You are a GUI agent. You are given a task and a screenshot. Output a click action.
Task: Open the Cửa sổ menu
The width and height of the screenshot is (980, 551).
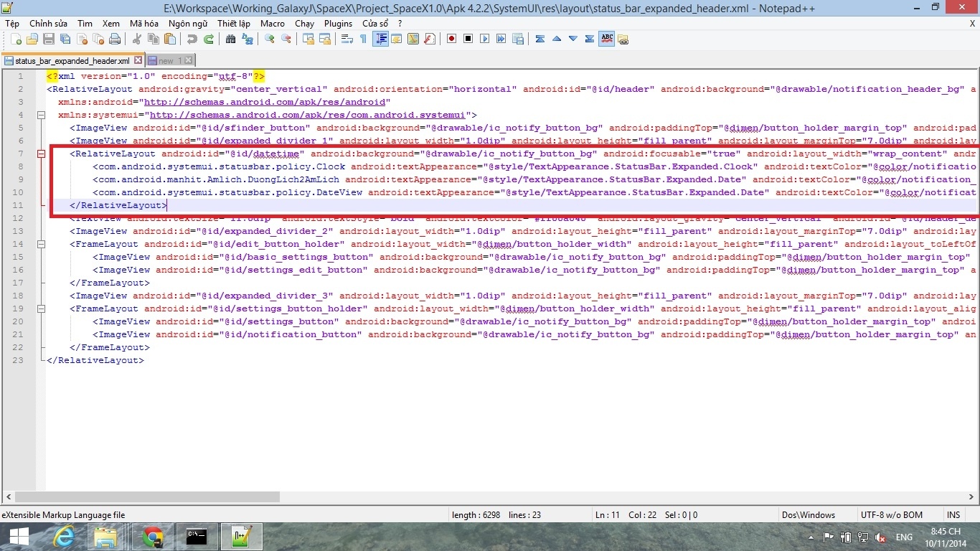375,24
